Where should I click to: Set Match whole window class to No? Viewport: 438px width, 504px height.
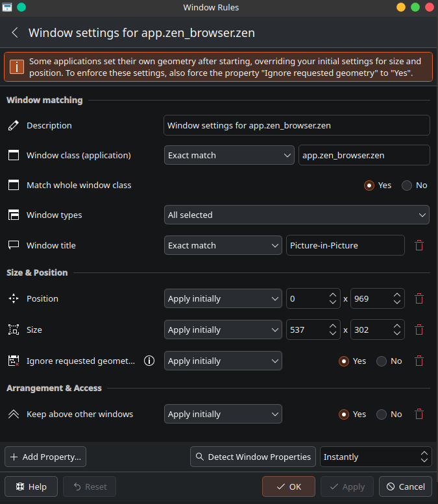[x=408, y=186]
